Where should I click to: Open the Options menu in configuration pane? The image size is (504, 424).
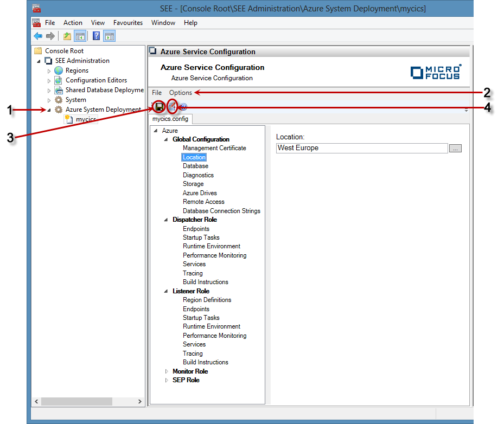click(x=180, y=93)
